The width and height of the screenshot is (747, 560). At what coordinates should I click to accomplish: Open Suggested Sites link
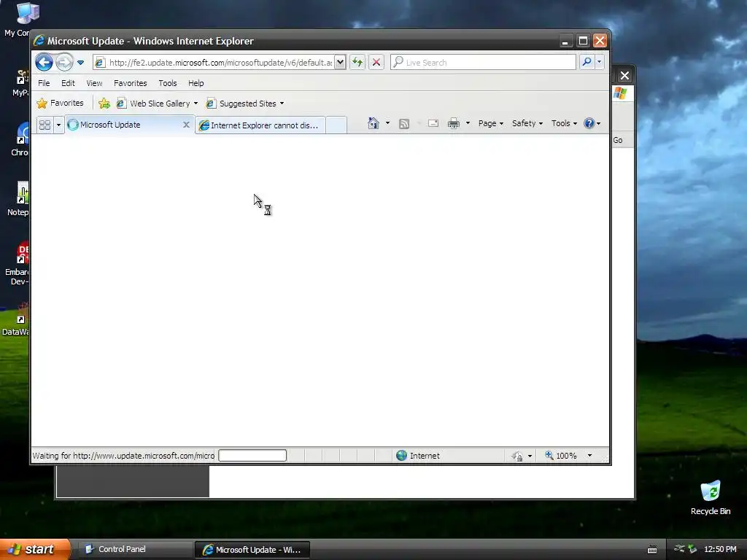pyautogui.click(x=241, y=104)
